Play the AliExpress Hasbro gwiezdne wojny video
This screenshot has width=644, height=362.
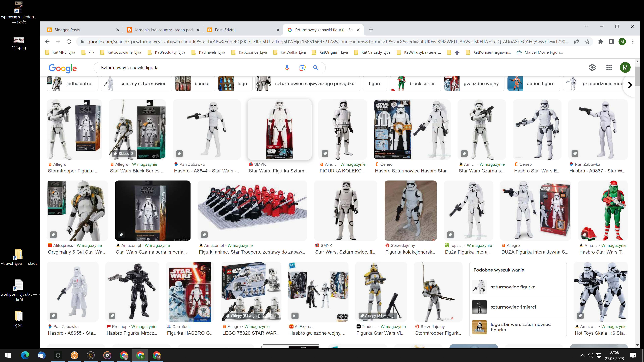tap(295, 316)
